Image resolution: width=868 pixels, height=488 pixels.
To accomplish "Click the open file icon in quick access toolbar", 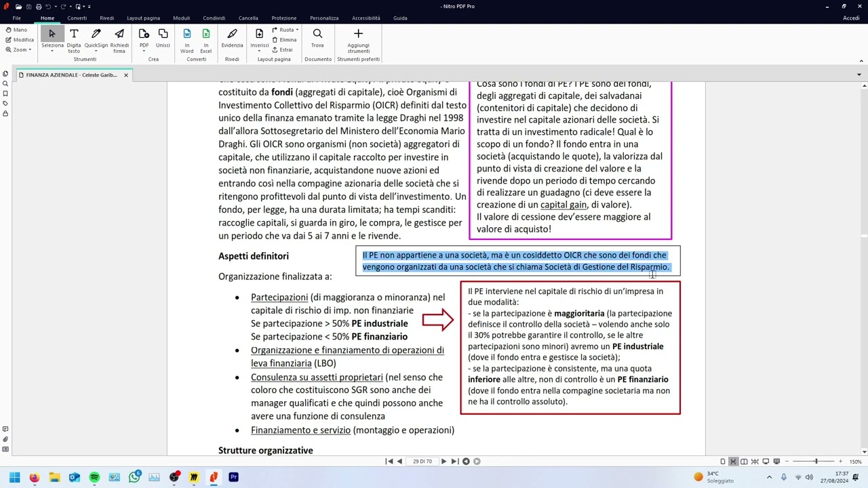I will tap(18, 7).
